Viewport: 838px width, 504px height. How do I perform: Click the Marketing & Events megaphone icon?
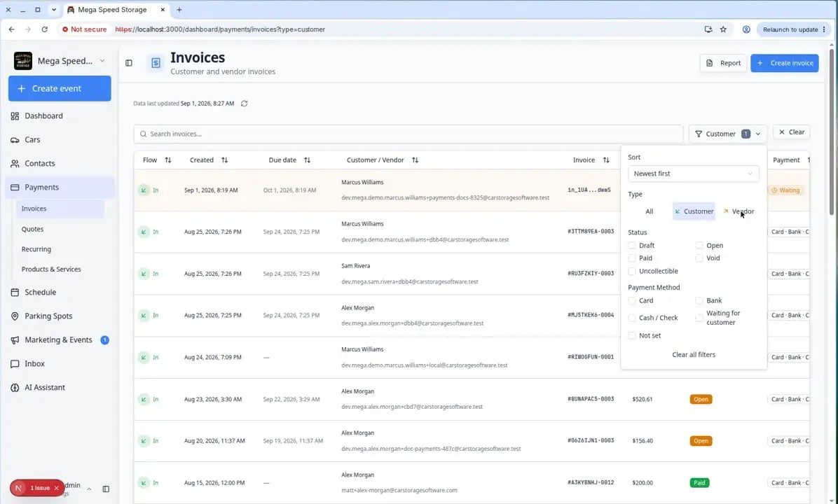point(15,340)
